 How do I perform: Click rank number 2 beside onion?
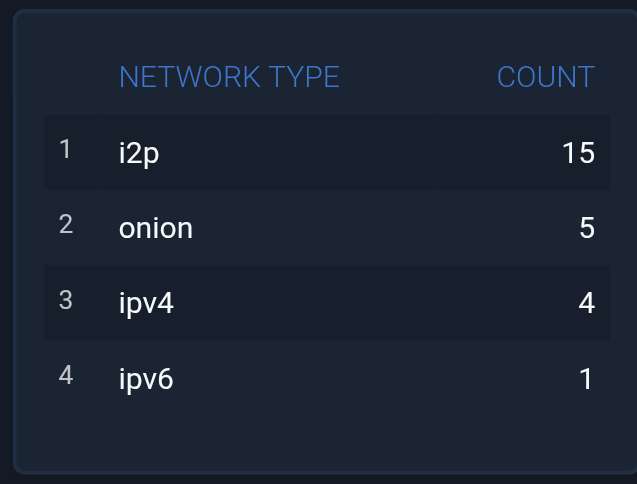pos(66,225)
